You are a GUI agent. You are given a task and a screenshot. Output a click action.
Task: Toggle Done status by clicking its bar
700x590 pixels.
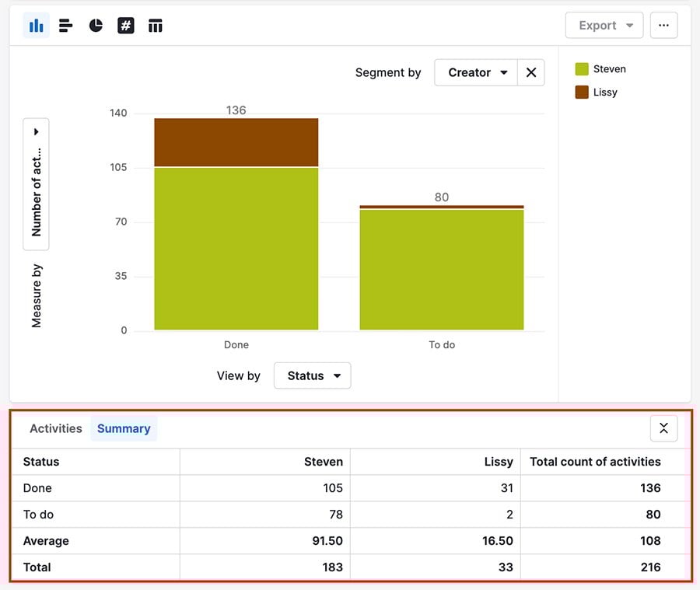236,233
